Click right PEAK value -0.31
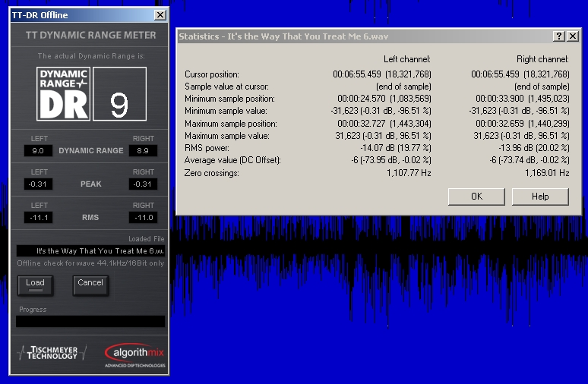This screenshot has height=384, width=588. point(143,184)
